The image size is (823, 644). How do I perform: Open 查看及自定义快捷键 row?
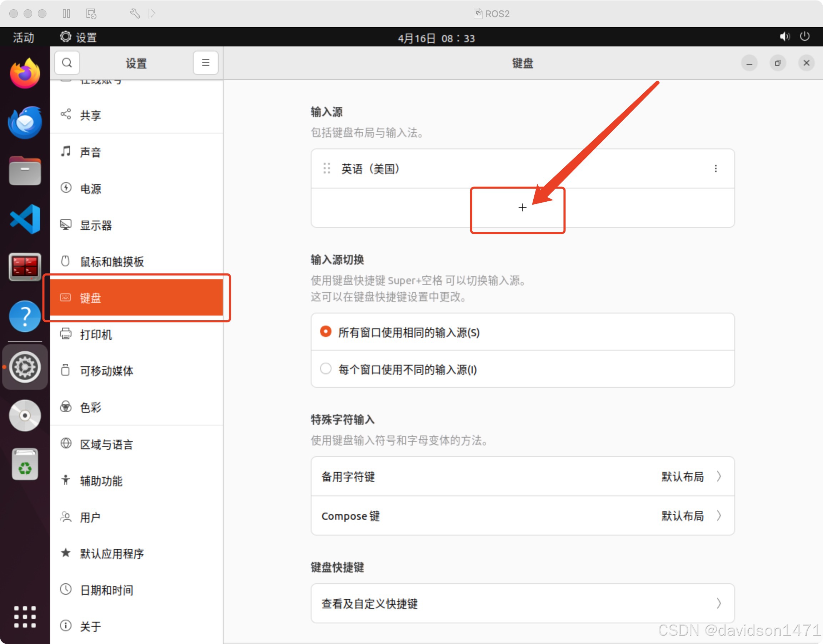click(x=522, y=603)
